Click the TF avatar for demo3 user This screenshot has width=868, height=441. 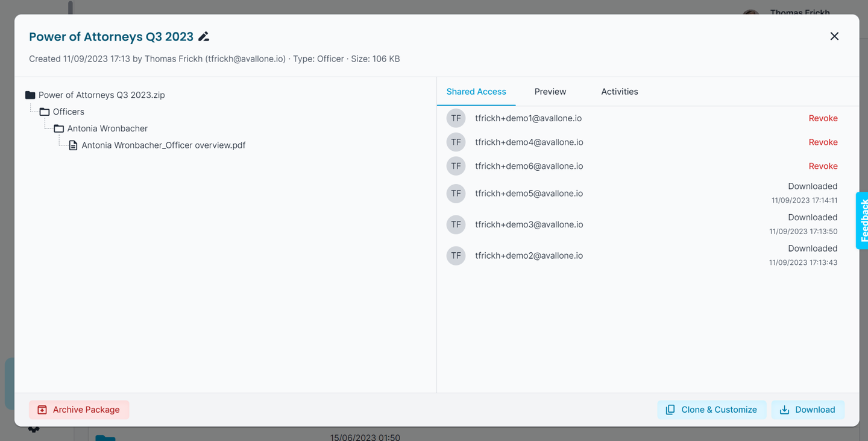tap(456, 224)
